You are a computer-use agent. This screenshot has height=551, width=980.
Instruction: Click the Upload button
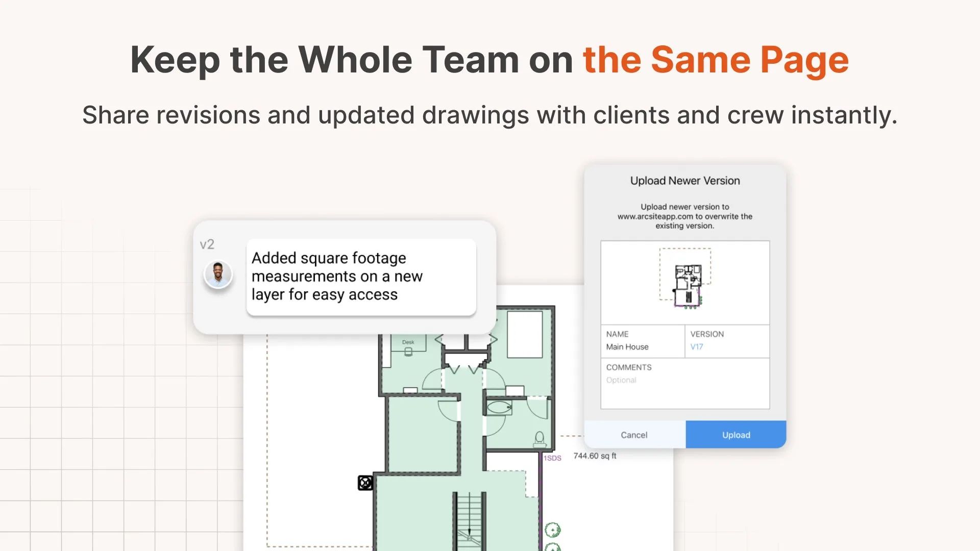pos(736,435)
